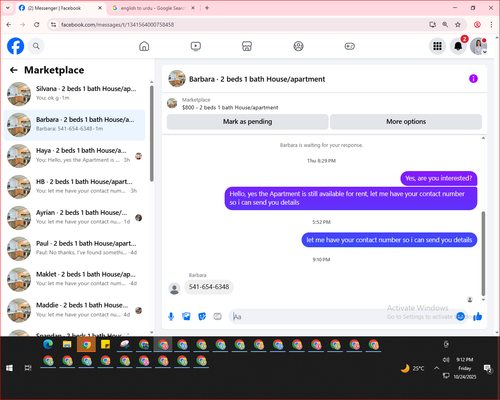Open the Gaming controller icon
Viewport: 500px width, 400px height.
(350, 46)
